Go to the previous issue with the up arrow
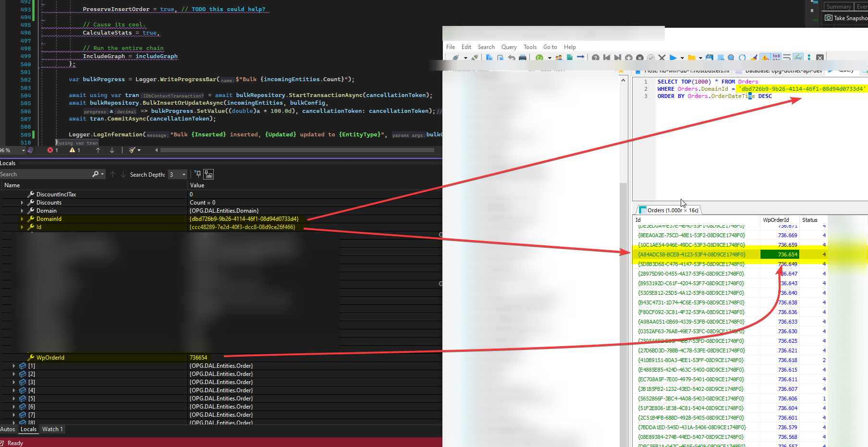The image size is (868, 447). pos(98,150)
